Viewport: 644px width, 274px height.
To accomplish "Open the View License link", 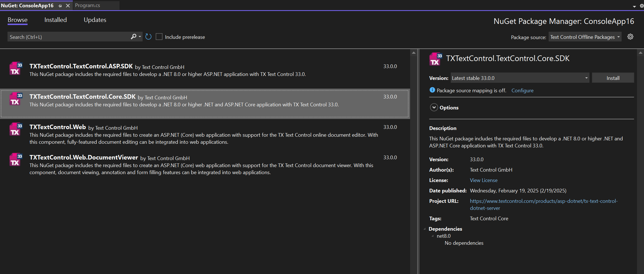I will point(483,180).
